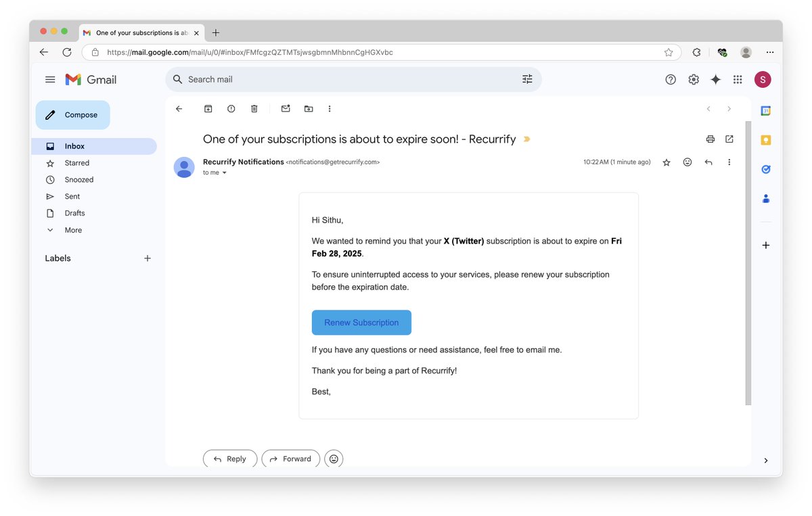Open message More menu next to reply arrow
The width and height of the screenshot is (812, 516).
729,162
